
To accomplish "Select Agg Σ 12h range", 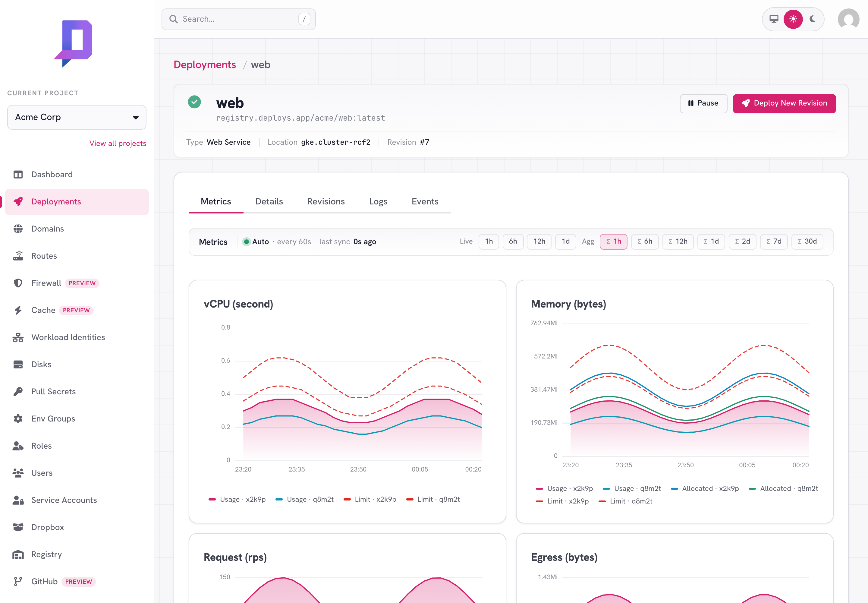I will (x=678, y=242).
